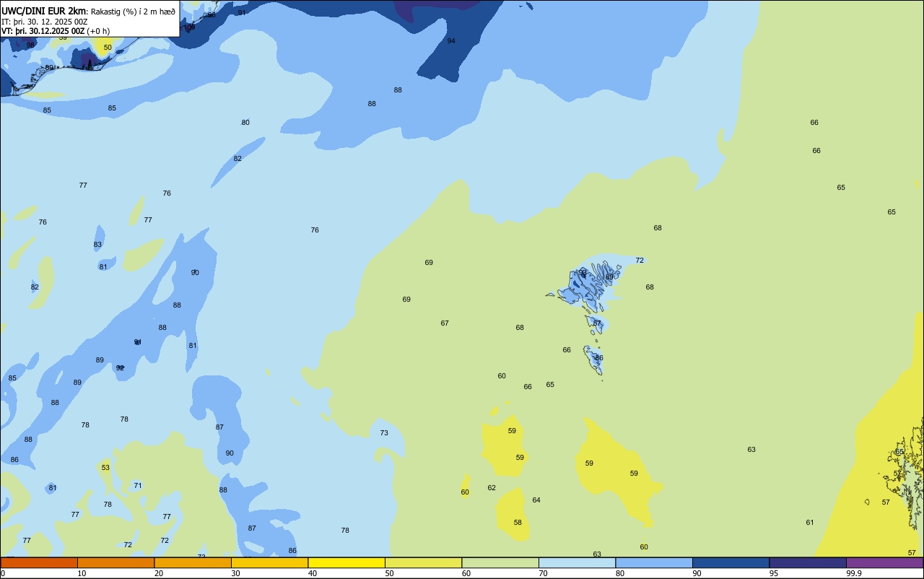
Task: Pick the legend tick label 40
Action: [x=313, y=573]
